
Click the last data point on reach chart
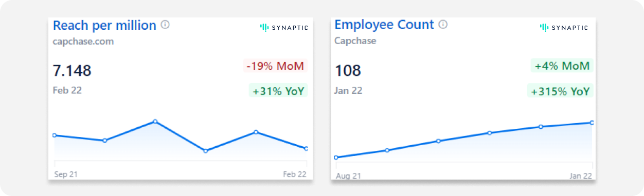(306, 149)
